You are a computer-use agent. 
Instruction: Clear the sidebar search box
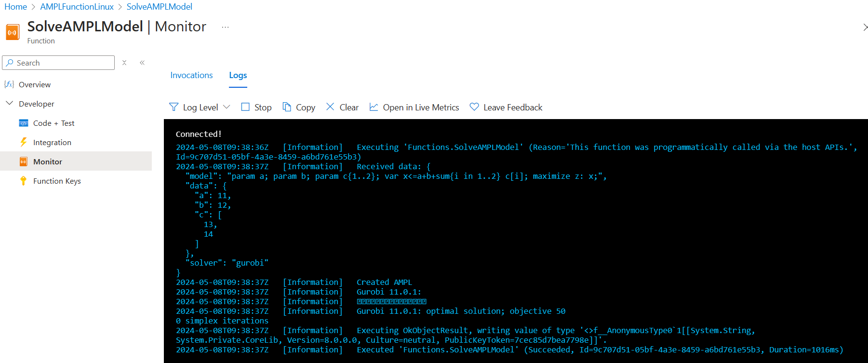(124, 63)
